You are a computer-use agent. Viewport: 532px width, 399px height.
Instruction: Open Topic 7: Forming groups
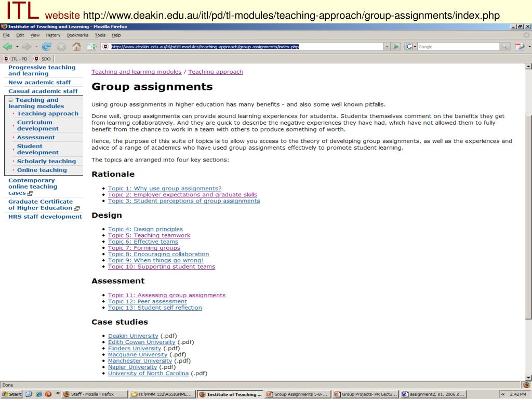[x=144, y=248]
